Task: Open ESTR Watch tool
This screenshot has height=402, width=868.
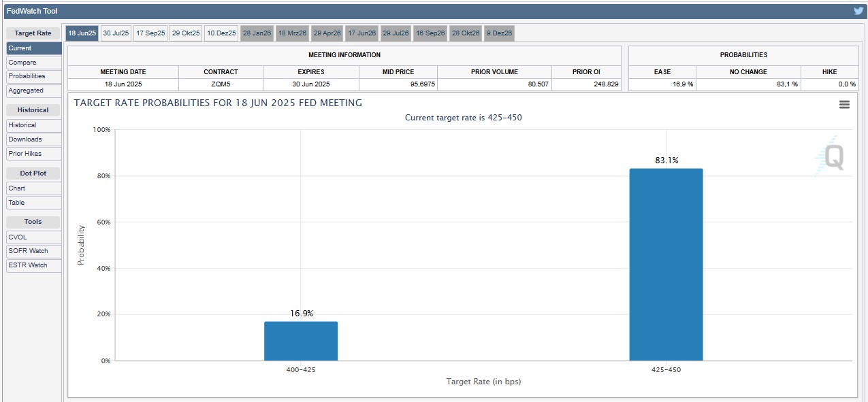Action: tap(34, 265)
